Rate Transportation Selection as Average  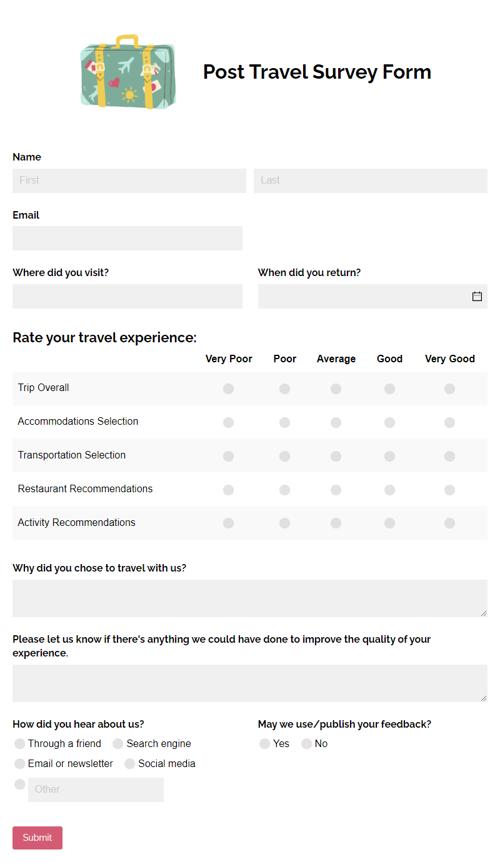coord(336,456)
